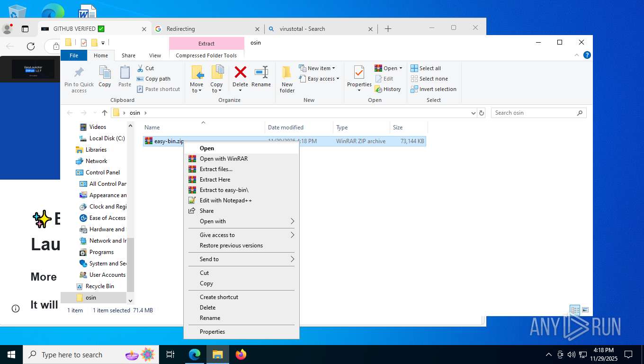Choose Open with WinRAR menu entry

(241, 159)
